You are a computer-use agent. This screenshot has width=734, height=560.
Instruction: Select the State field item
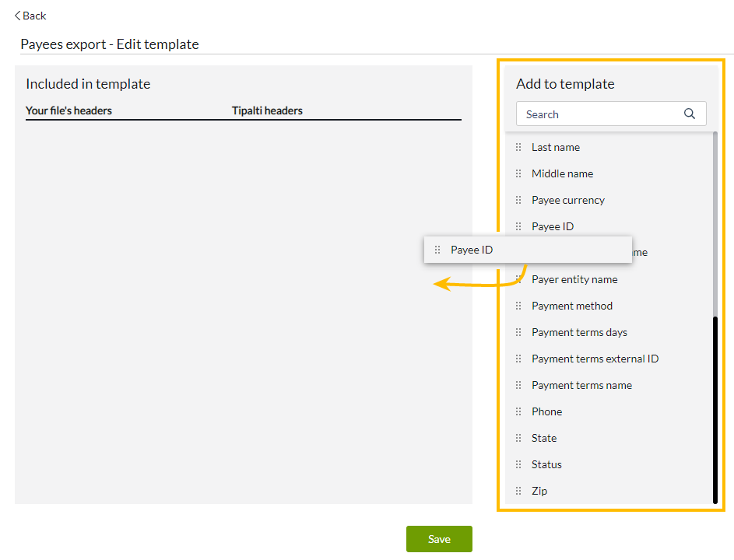[x=544, y=438]
